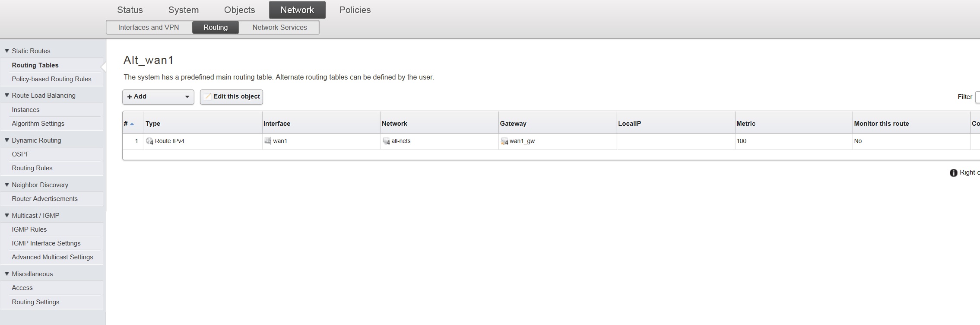Open the Objects top menu
Viewport: 980px width, 325px height.
(240, 10)
